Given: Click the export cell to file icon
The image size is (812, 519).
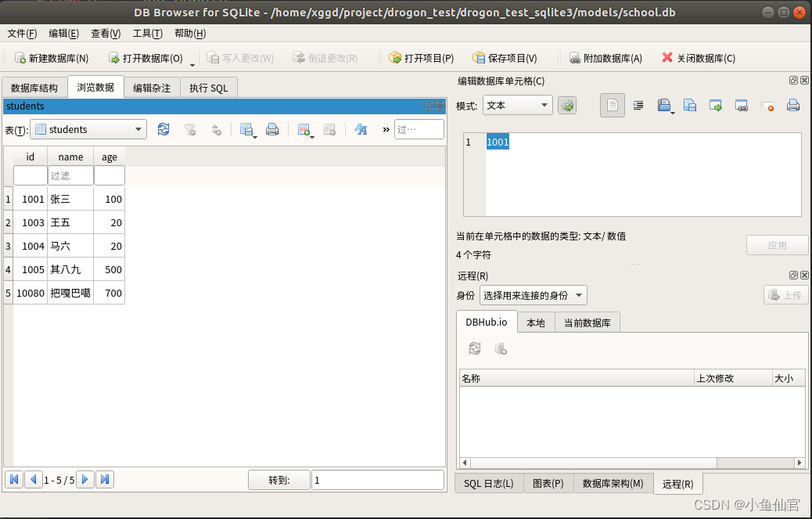Looking at the screenshot, I should pyautogui.click(x=690, y=106).
